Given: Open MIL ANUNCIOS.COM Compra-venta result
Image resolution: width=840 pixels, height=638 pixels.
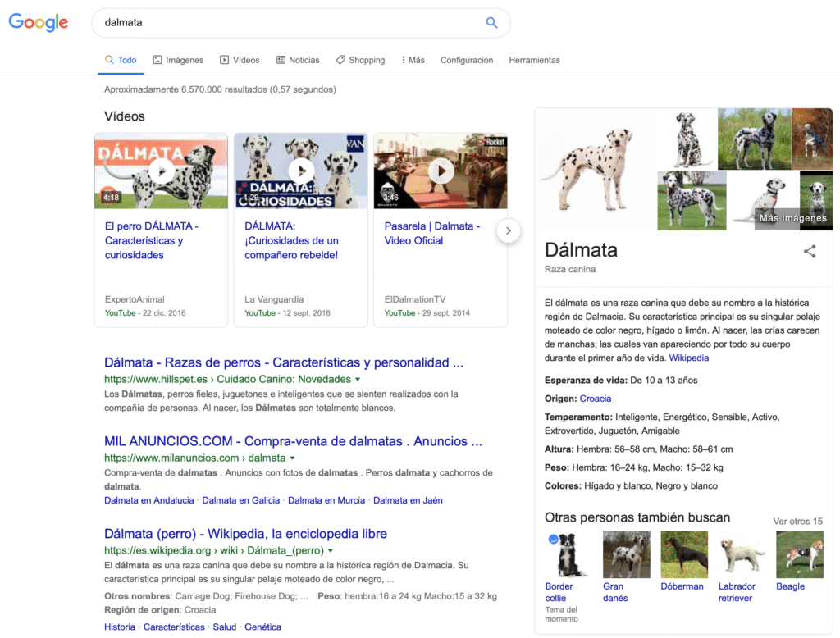Looking at the screenshot, I should point(293,441).
